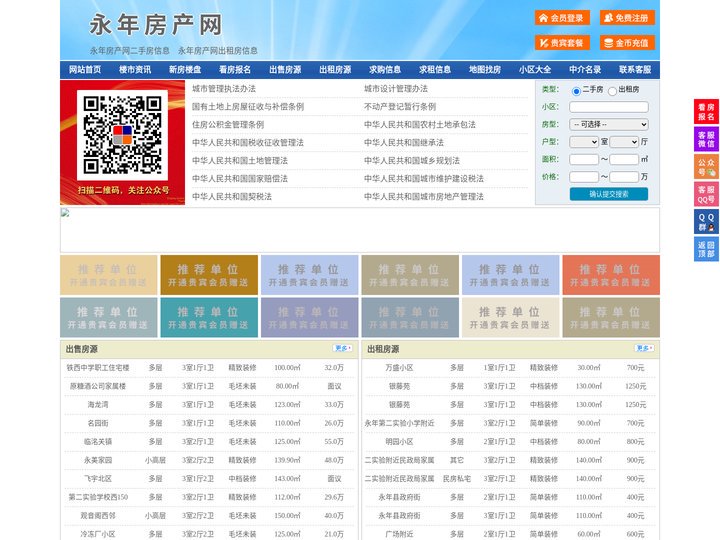The width and height of the screenshot is (720, 540).
Task: Go to 网站首页 in the navigation bar
Action: pos(85,70)
